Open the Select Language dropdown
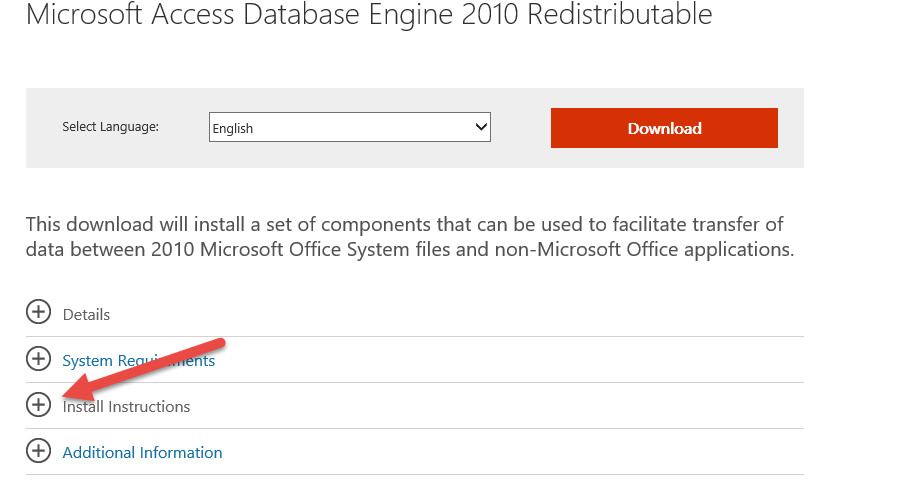Viewport: 908px width, 496px height. [x=350, y=127]
